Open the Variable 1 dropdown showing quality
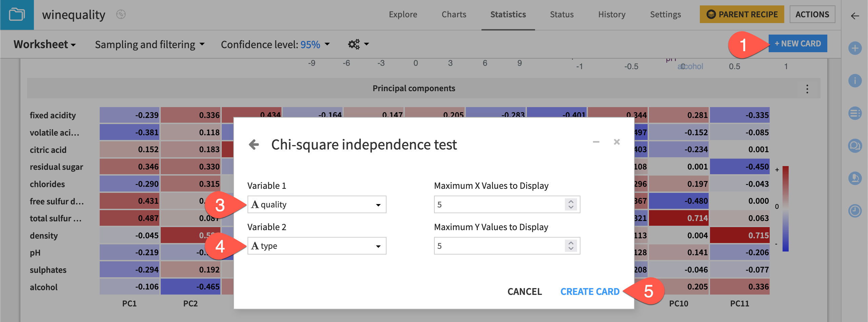This screenshot has height=322, width=868. (316, 204)
